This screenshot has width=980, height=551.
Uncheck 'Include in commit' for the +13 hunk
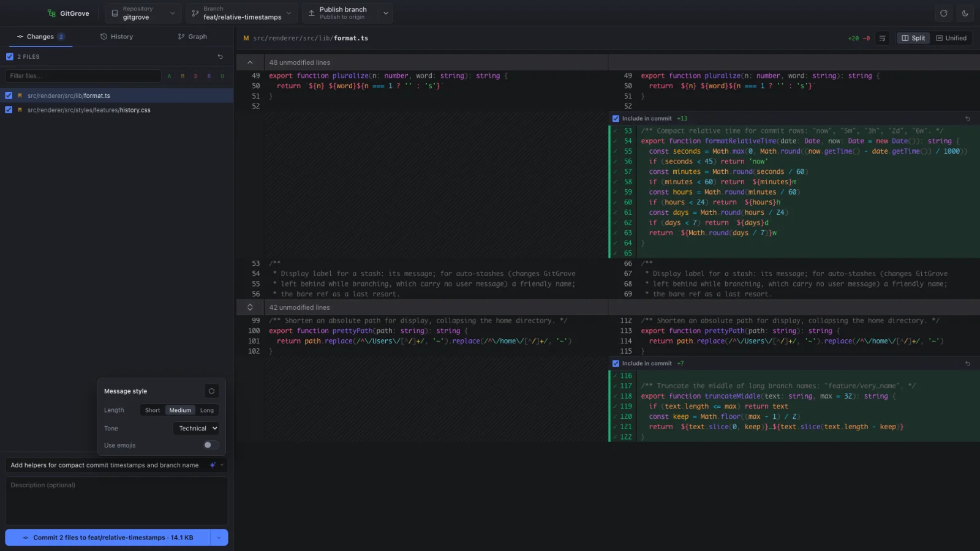[x=616, y=119]
